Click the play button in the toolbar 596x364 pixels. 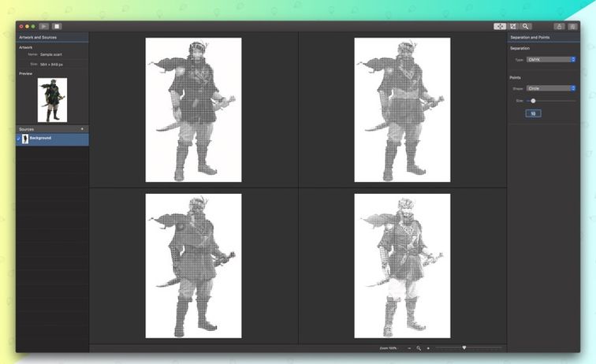tap(43, 26)
